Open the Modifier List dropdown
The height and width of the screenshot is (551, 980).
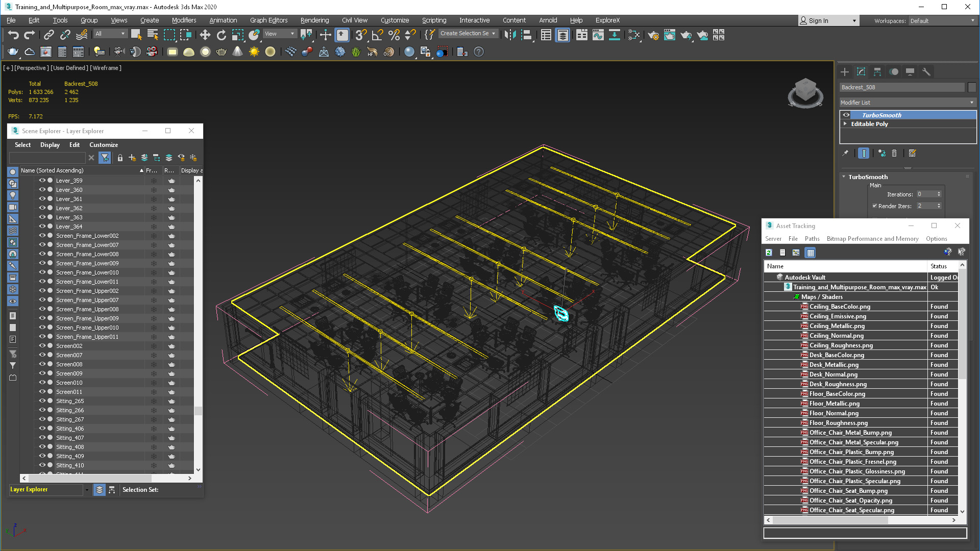908,103
